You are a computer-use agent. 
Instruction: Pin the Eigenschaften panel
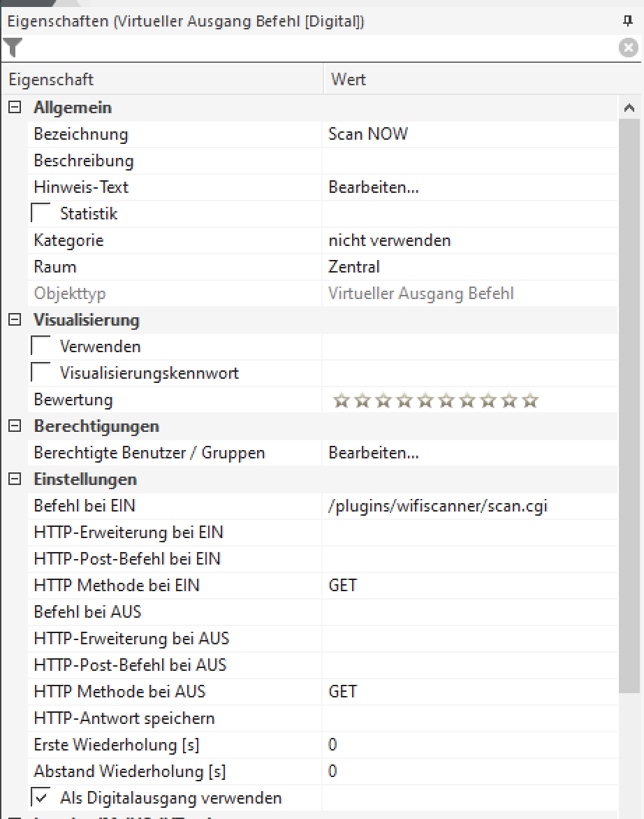click(x=628, y=21)
